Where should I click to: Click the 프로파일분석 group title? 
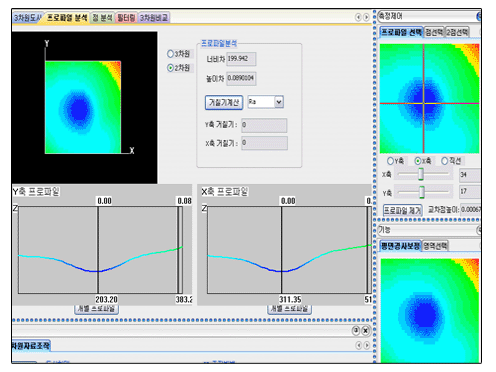point(219,43)
